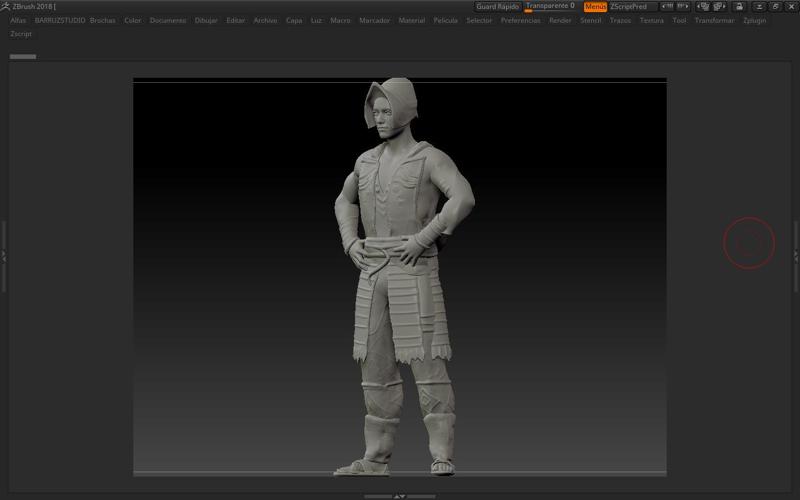The height and width of the screenshot is (500, 800).
Task: Click the save UI configuration icon
Action: click(x=719, y=6)
